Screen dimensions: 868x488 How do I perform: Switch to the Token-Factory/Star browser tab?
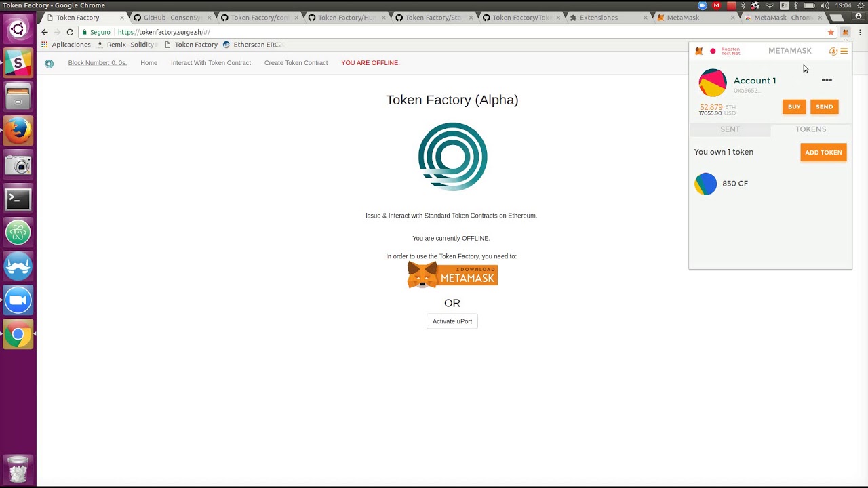[x=433, y=18]
